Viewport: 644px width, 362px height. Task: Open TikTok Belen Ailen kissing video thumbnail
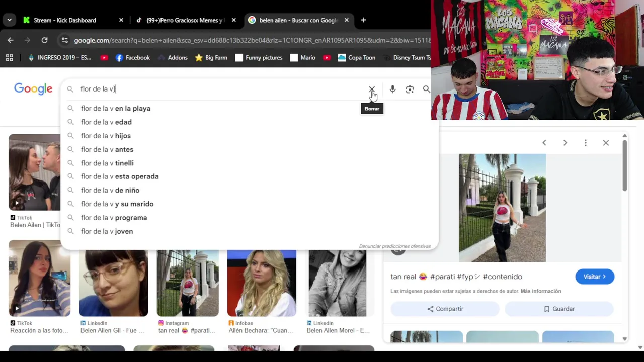[x=34, y=172]
